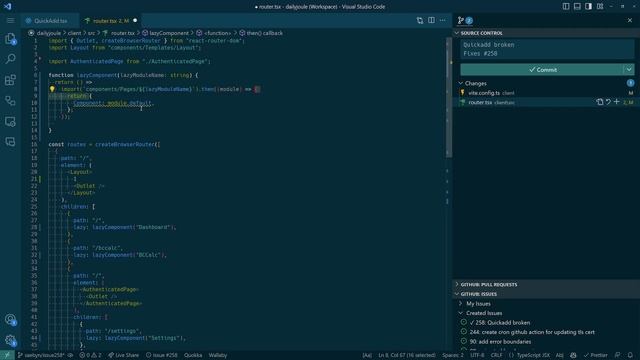This screenshot has width=640, height=360.
Task: Open the Manage gear menu
Action: (10, 340)
